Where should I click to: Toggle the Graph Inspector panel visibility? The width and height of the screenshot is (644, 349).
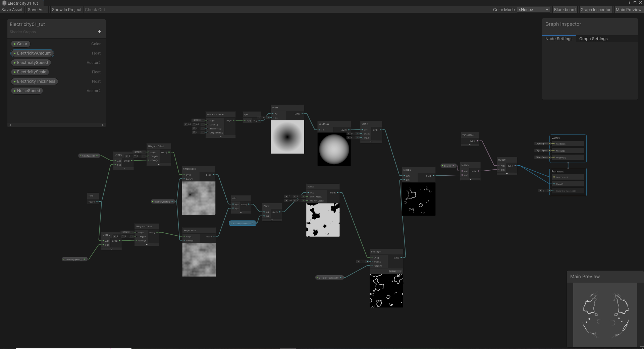pyautogui.click(x=595, y=10)
